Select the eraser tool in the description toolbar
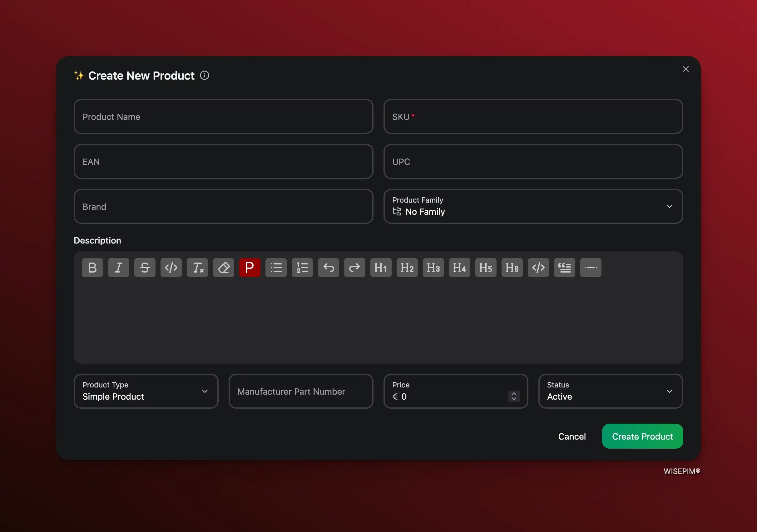Screen dimensions: 757x532 (x=223, y=268)
